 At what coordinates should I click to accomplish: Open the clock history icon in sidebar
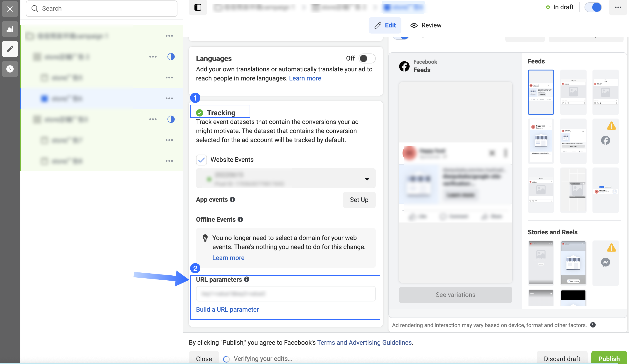[x=10, y=69]
